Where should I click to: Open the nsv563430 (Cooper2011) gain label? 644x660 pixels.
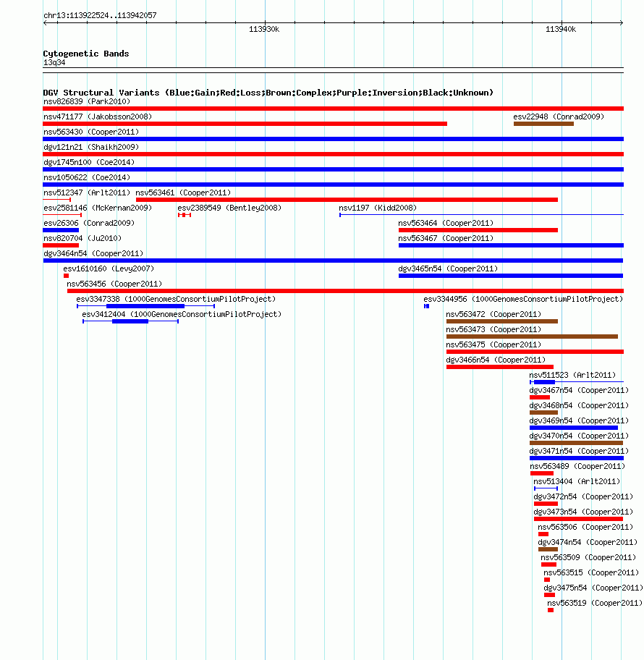click(x=91, y=132)
